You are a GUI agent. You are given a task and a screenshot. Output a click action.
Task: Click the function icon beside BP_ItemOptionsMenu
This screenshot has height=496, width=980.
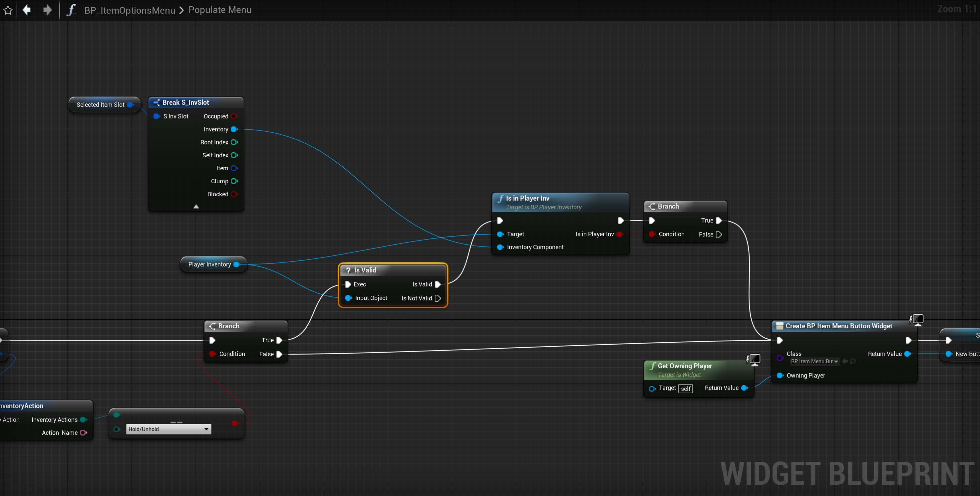click(71, 10)
